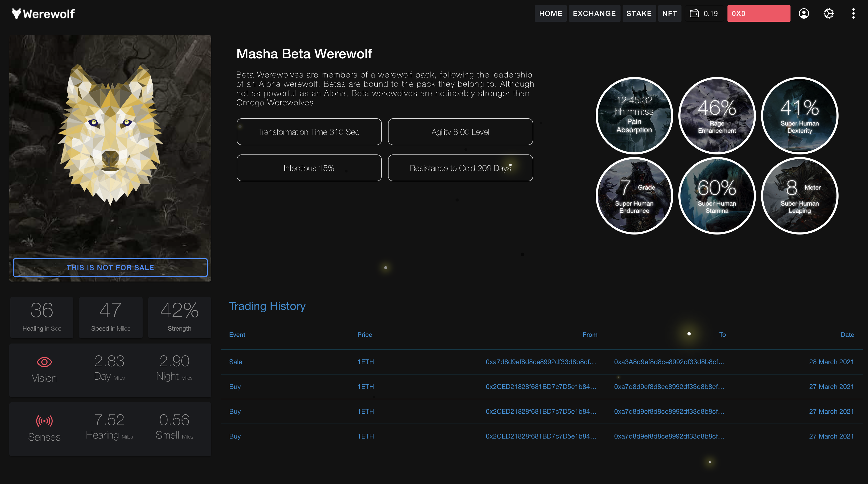Go to the STAKE section
Image resolution: width=868 pixels, height=484 pixels.
click(639, 13)
